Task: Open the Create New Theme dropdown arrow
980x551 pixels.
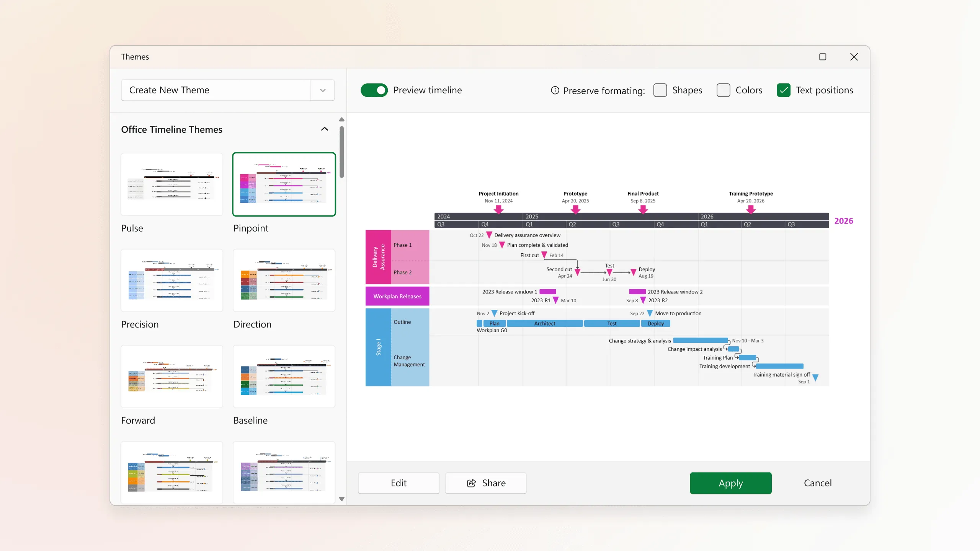Action: click(x=323, y=90)
